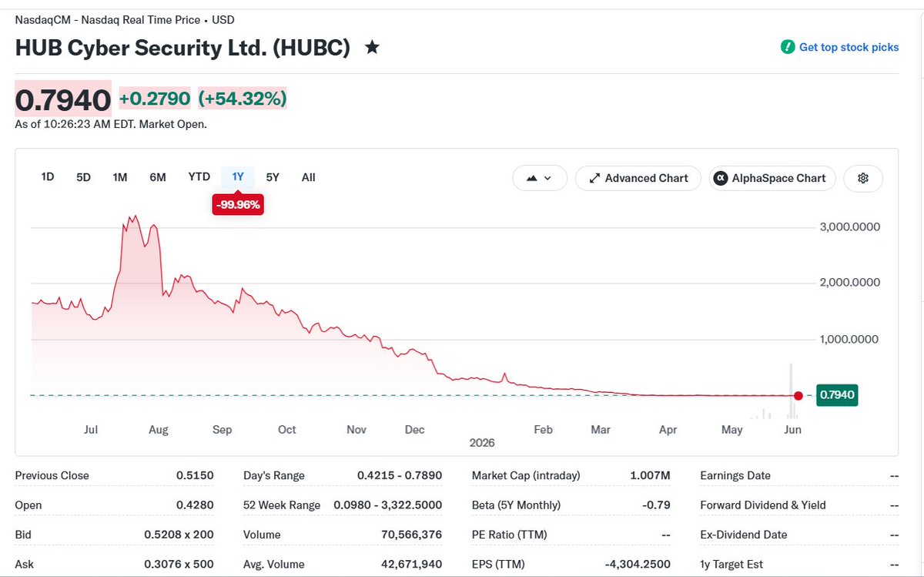The width and height of the screenshot is (924, 577).
Task: Click the As of 10:26:23 AM EDT timestamp
Action: tap(111, 123)
